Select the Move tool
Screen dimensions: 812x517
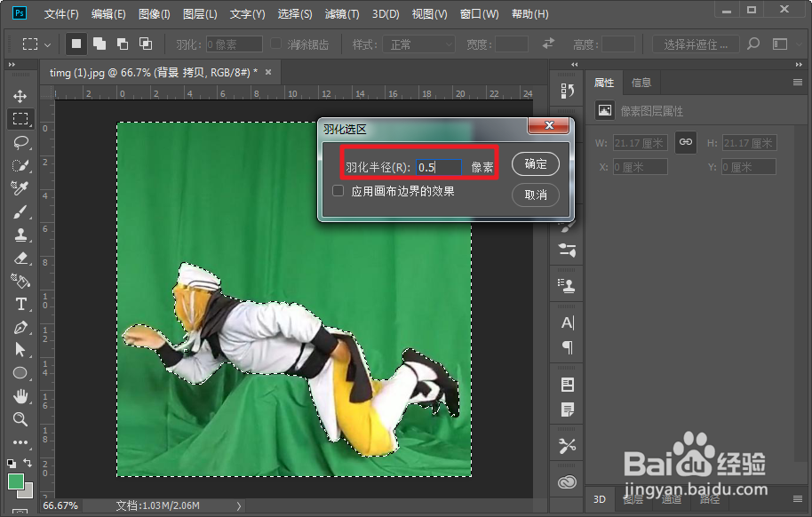(x=20, y=96)
